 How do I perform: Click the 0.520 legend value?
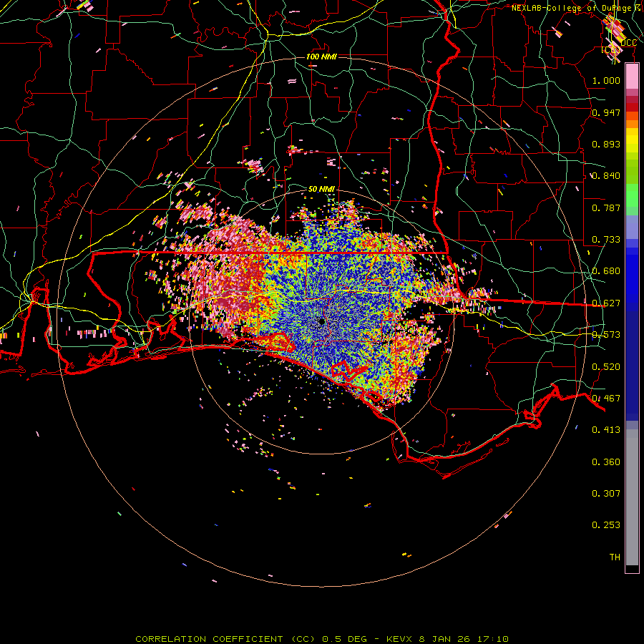tap(606, 367)
